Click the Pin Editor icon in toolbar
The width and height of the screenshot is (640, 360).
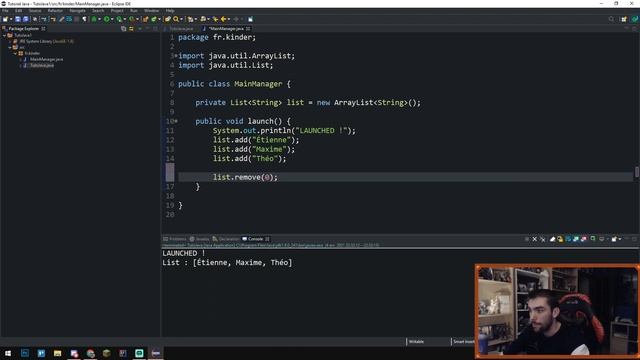pyautogui.click(x=250, y=19)
